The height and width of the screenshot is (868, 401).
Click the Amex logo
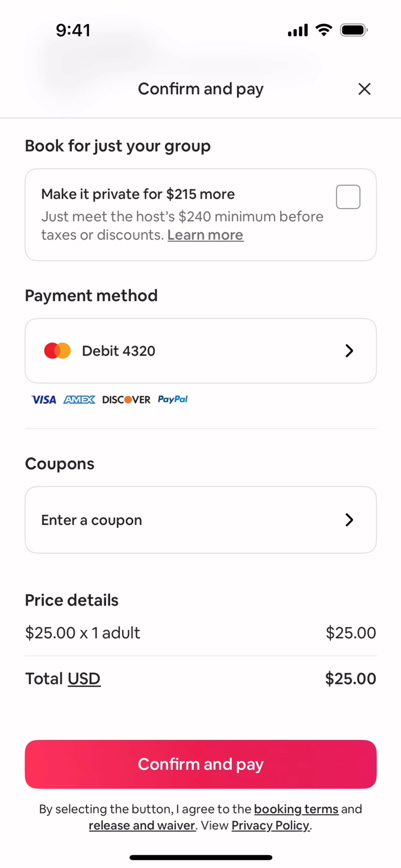pos(79,400)
